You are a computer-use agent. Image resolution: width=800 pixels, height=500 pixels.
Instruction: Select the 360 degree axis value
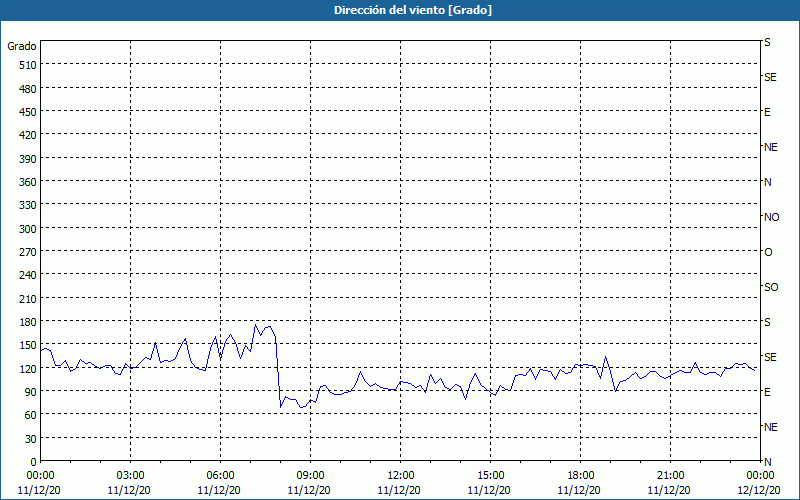tap(28, 182)
